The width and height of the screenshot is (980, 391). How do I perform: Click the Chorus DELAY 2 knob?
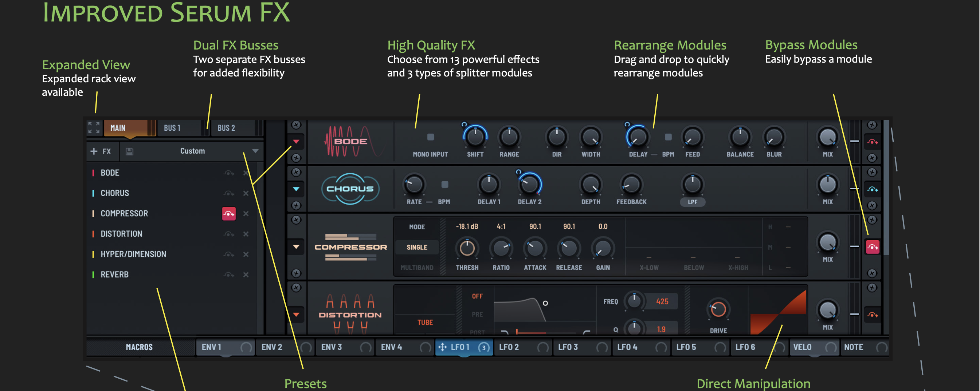point(529,185)
